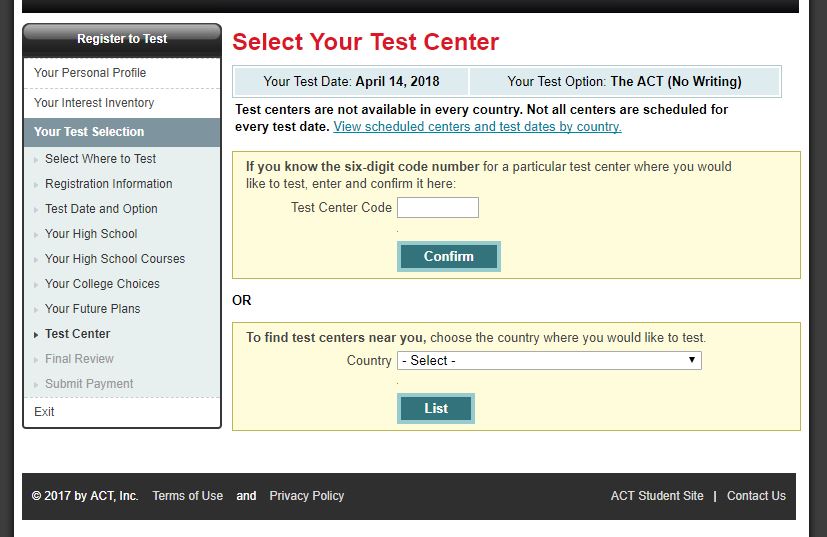Click the 'Select Your Test Center' heading
The width and height of the screenshot is (827, 537).
tap(365, 42)
